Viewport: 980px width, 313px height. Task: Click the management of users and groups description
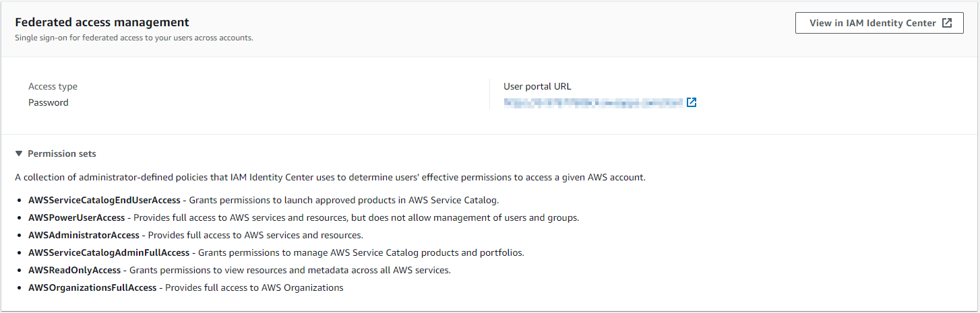[357, 217]
